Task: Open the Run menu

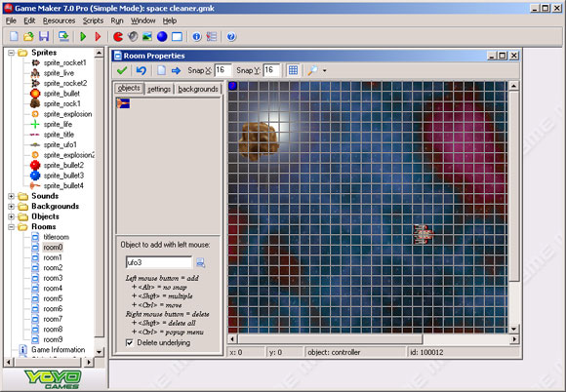Action: point(117,20)
